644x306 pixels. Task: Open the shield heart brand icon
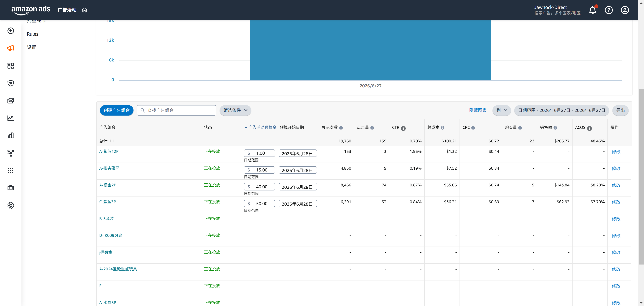(11, 83)
